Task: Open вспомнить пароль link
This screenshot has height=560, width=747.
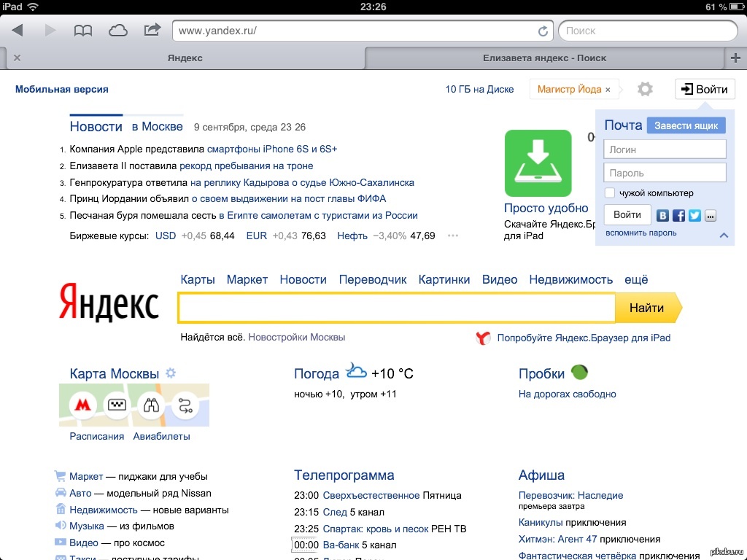Action: (x=640, y=233)
